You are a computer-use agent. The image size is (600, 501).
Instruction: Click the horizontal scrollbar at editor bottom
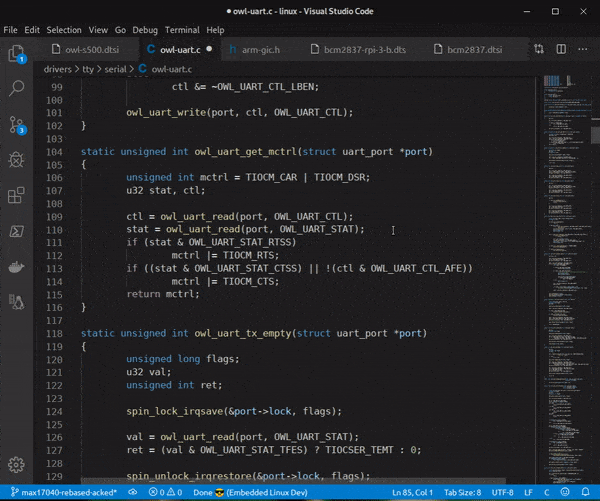(x=293, y=481)
